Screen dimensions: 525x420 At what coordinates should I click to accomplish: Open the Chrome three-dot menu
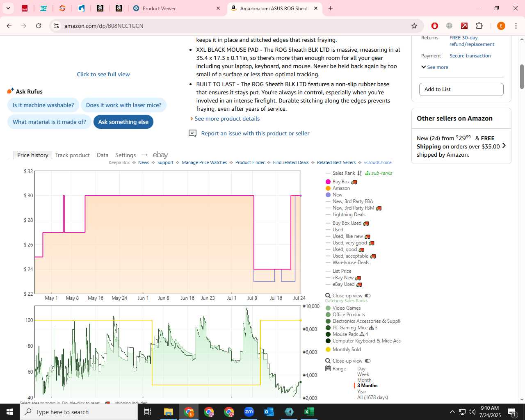(x=516, y=26)
